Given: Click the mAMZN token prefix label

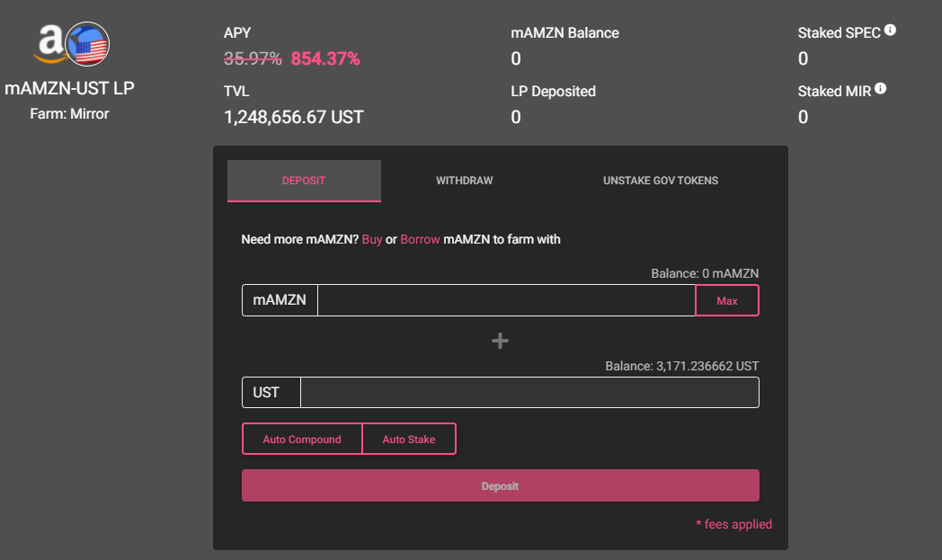Looking at the screenshot, I should [280, 300].
